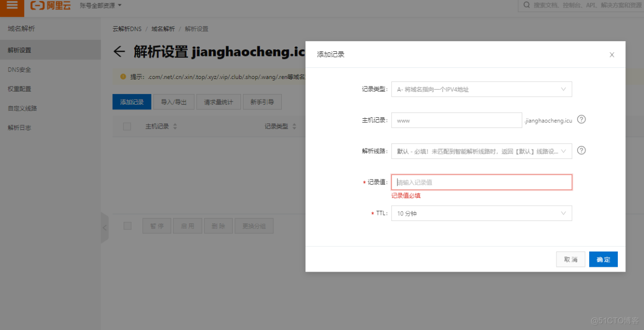Click the 启用 bulk button
This screenshot has height=330, width=644.
(188, 226)
